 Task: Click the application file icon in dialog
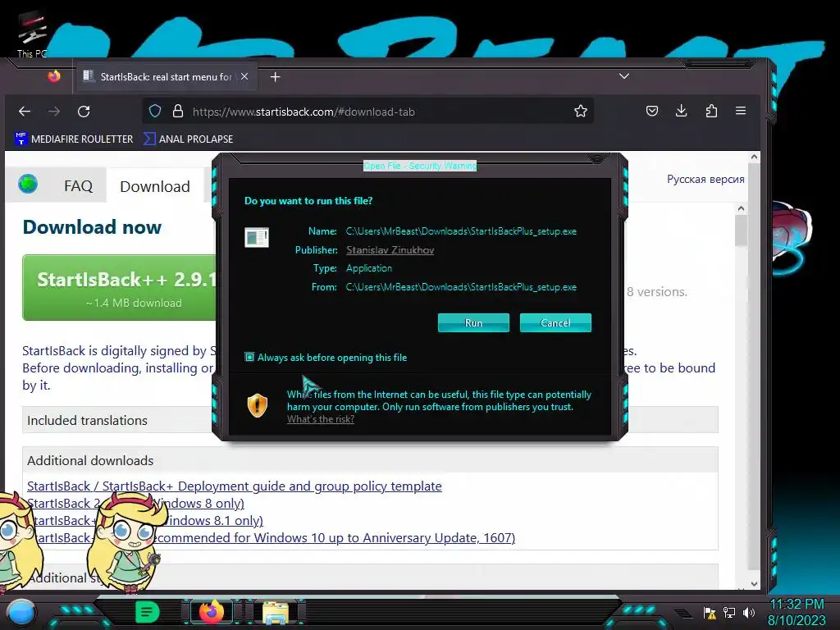click(257, 237)
